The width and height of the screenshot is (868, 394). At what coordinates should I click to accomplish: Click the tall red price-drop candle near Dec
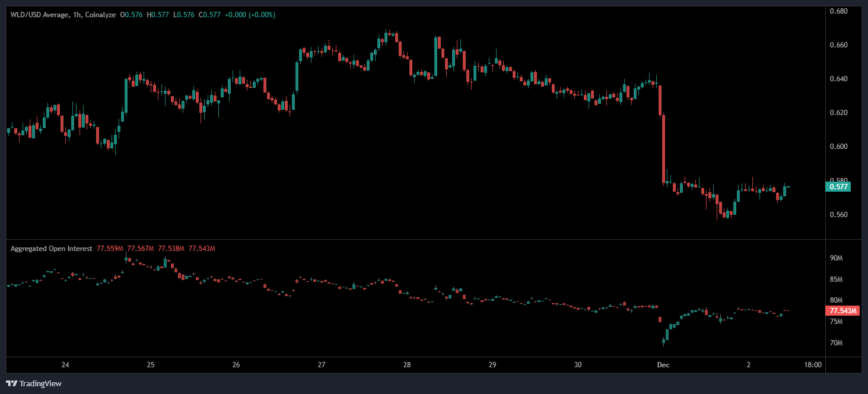[x=663, y=148]
